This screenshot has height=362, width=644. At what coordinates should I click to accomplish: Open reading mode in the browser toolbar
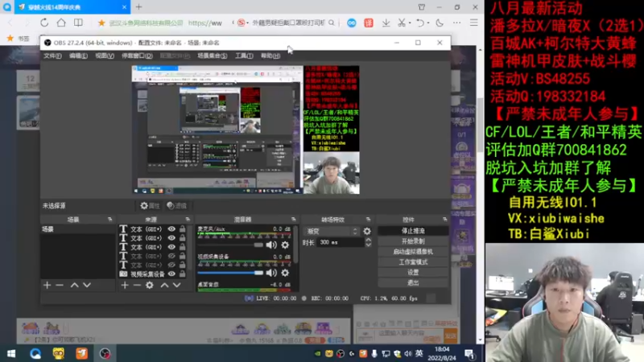pyautogui.click(x=78, y=23)
